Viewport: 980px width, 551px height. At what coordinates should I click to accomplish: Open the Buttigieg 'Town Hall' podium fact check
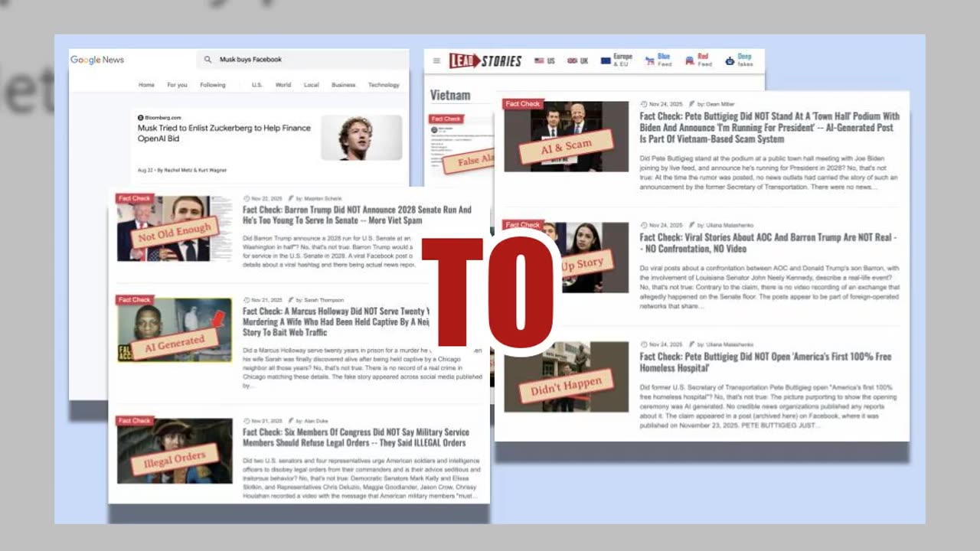coord(769,128)
